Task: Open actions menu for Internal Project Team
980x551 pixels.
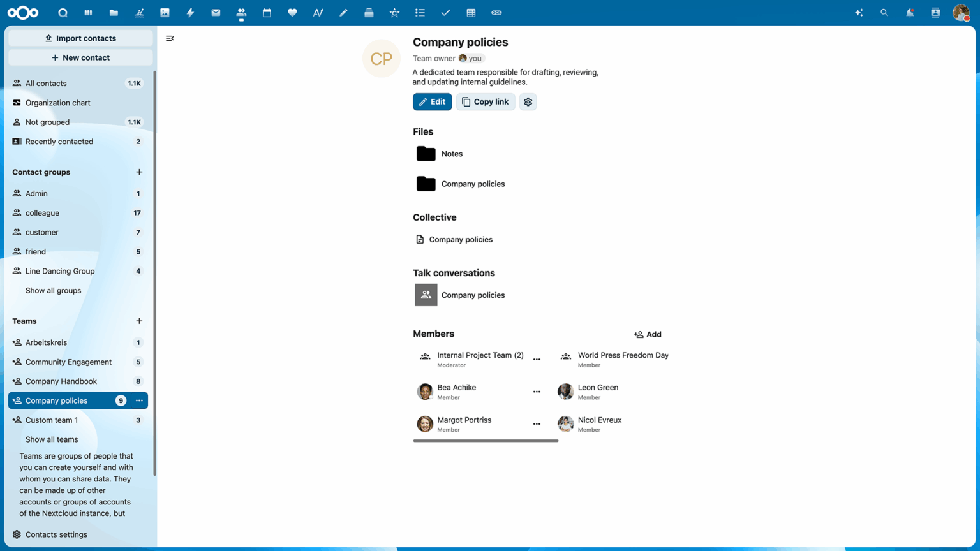Action: pos(537,359)
